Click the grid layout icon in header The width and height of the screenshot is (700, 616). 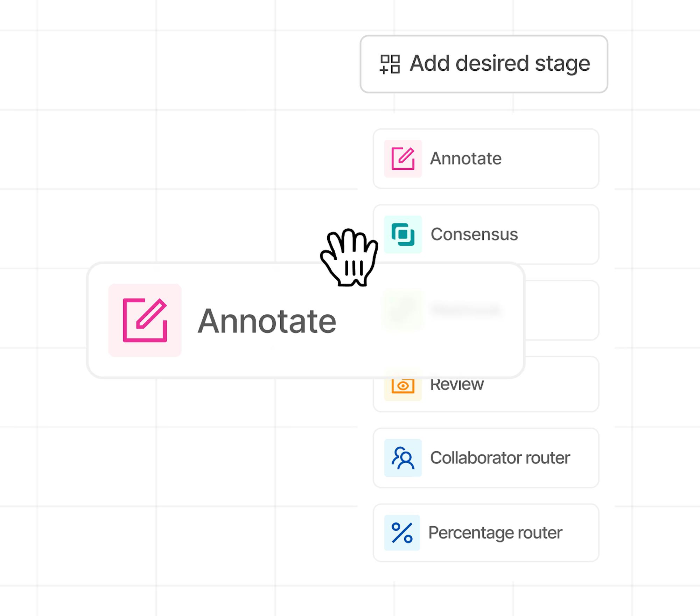[389, 63]
